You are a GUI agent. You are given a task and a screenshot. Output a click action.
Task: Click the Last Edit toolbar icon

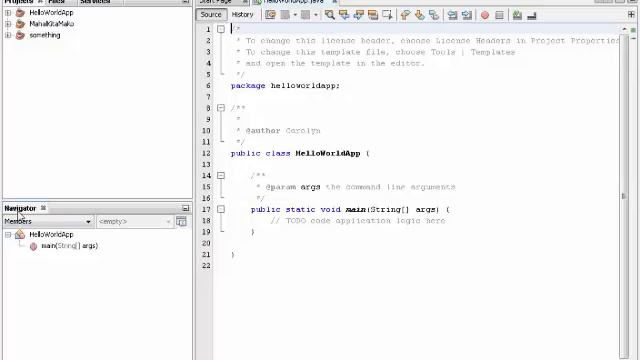[270, 15]
